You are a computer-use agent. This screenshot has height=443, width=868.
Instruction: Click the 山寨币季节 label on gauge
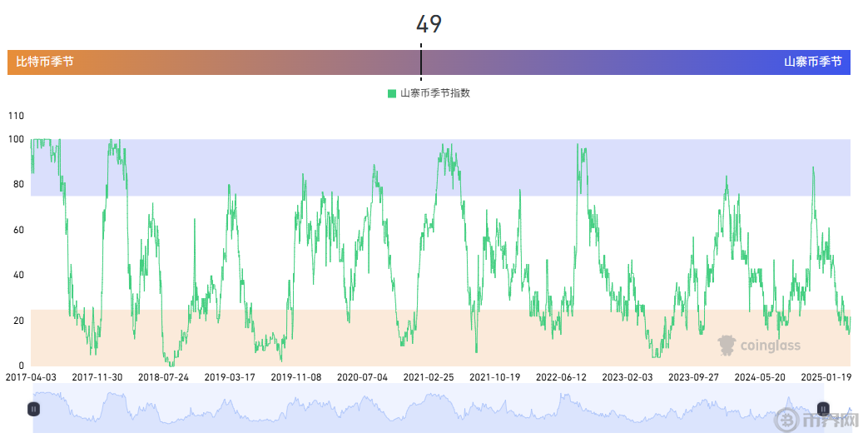pyautogui.click(x=812, y=62)
